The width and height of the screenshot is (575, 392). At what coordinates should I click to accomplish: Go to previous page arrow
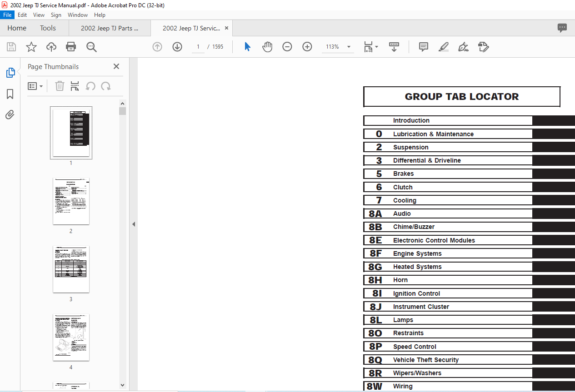click(x=157, y=47)
